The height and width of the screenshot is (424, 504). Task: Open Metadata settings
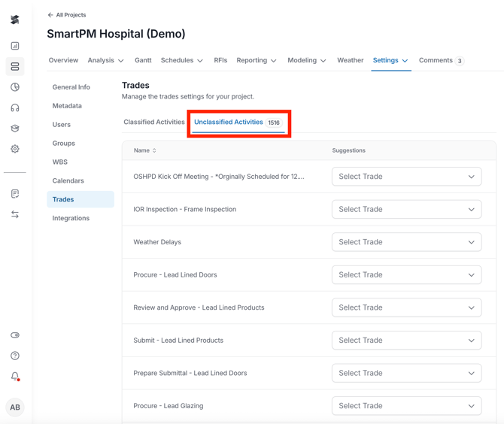click(x=67, y=106)
